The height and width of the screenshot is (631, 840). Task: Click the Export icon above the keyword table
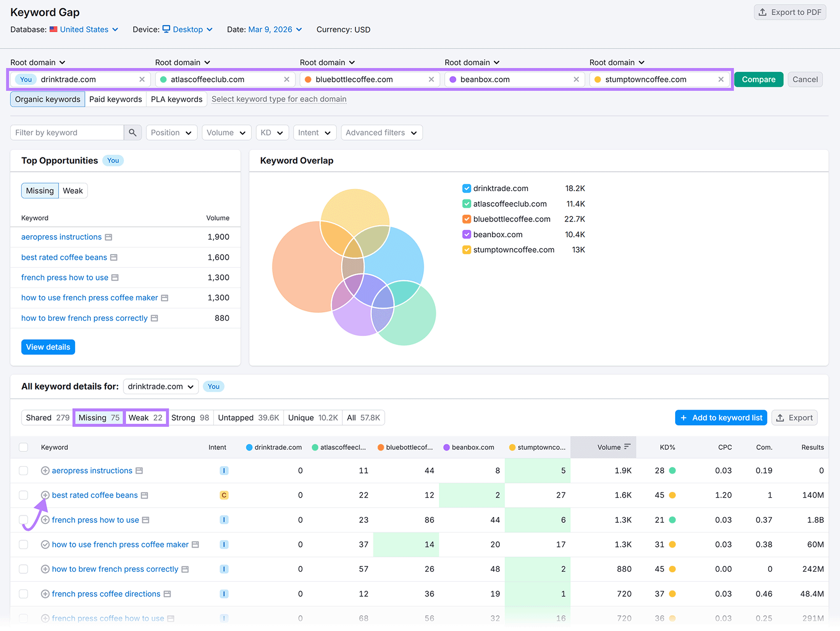pyautogui.click(x=782, y=417)
